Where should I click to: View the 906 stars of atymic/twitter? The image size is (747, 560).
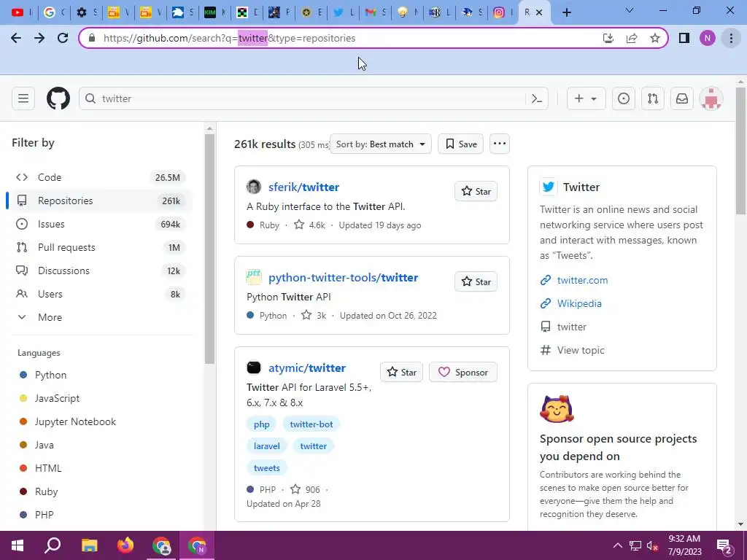[x=306, y=489]
